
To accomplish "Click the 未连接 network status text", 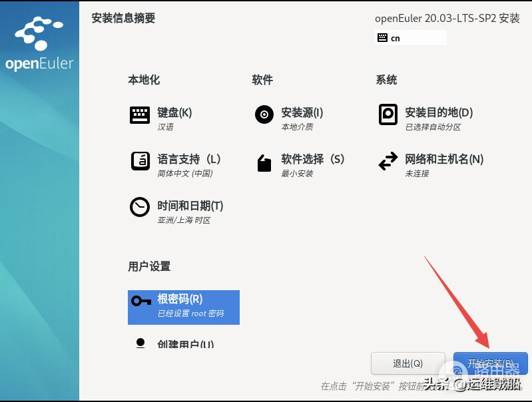I will tap(417, 173).
